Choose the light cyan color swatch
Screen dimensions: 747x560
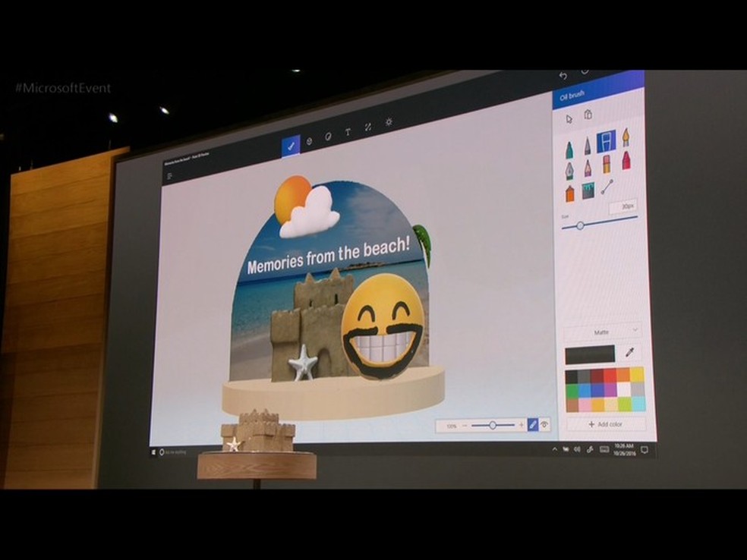pos(638,404)
